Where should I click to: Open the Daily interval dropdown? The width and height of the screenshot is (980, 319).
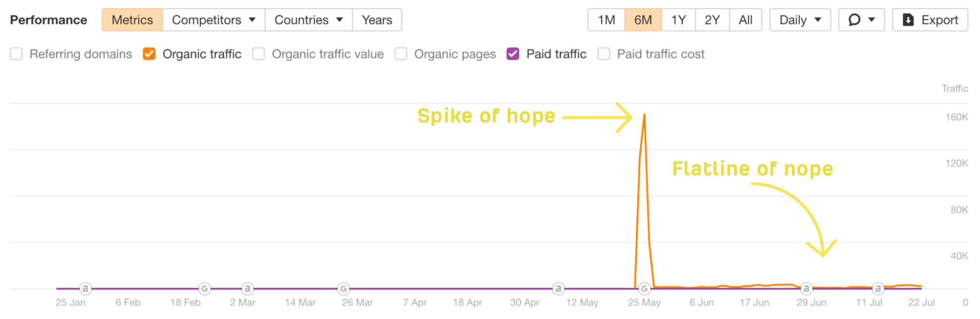(799, 20)
